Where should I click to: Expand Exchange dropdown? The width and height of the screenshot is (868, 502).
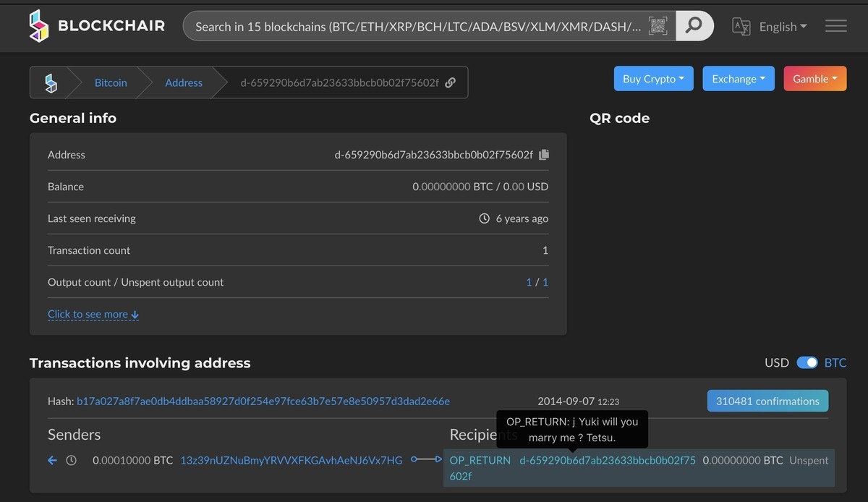coord(739,79)
